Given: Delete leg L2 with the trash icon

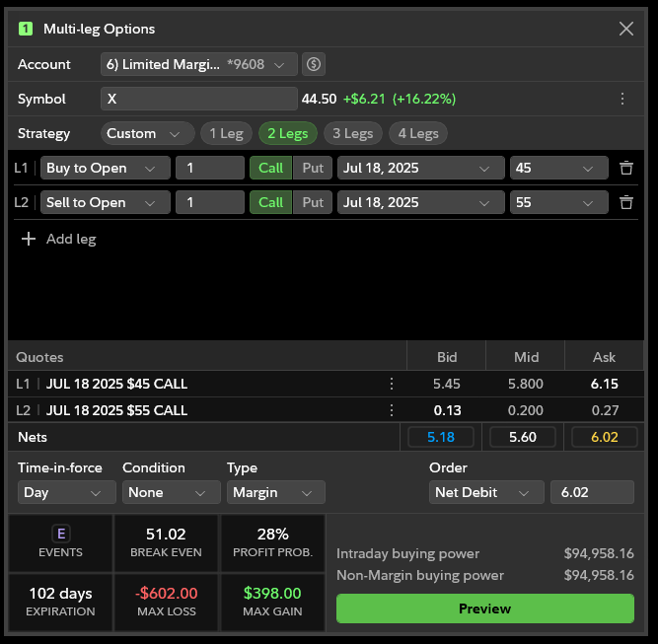Looking at the screenshot, I should point(625,202).
